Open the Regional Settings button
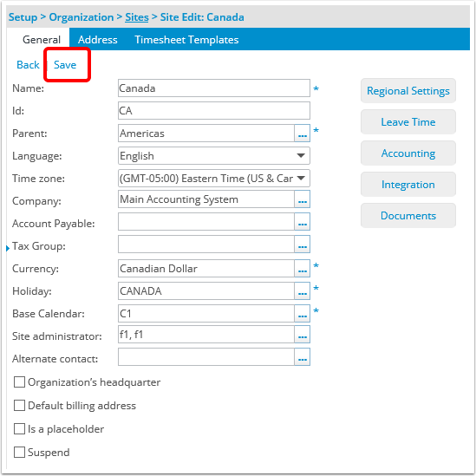The width and height of the screenshot is (476, 476). click(408, 91)
